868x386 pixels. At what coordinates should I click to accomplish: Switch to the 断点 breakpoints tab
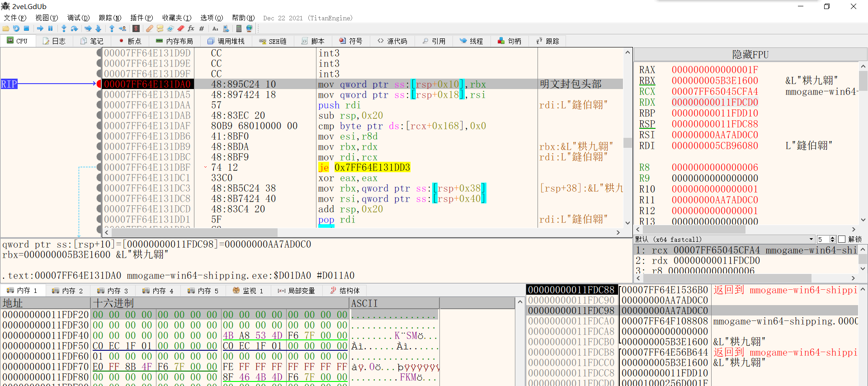pos(130,41)
